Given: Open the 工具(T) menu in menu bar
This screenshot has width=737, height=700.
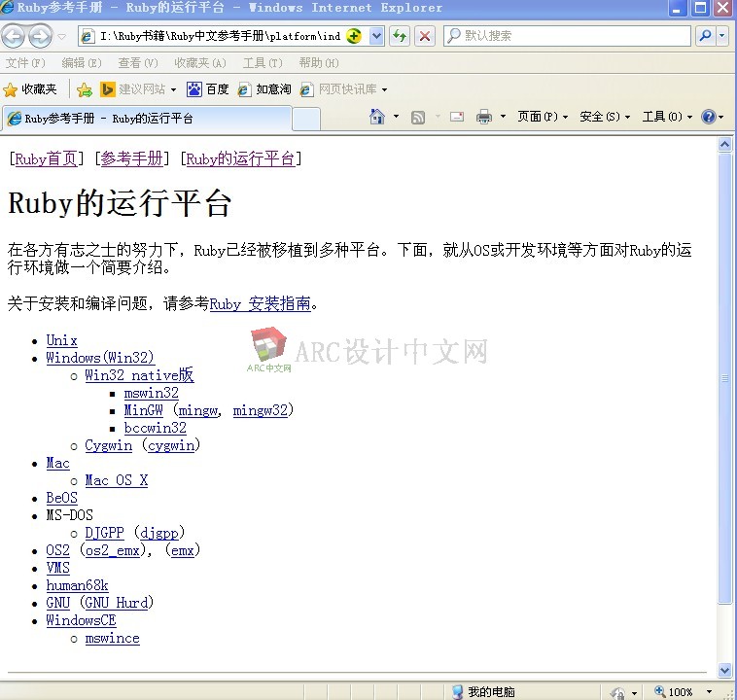Looking at the screenshot, I should 263,62.
